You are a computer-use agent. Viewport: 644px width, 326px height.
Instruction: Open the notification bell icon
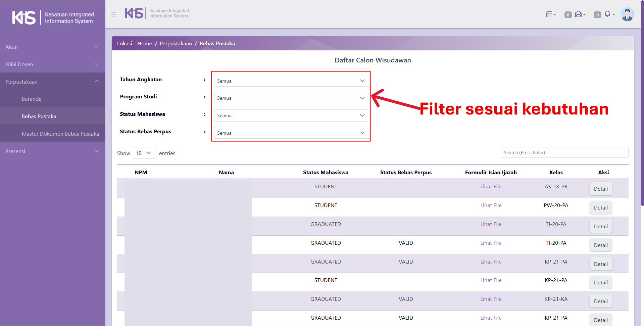coord(608,14)
